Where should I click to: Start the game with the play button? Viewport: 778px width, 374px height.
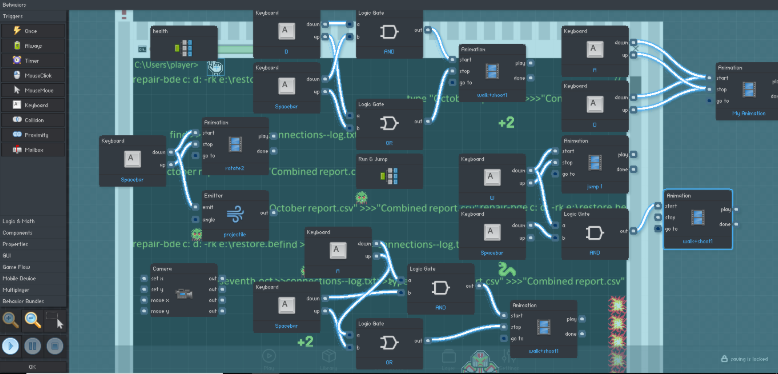10,346
